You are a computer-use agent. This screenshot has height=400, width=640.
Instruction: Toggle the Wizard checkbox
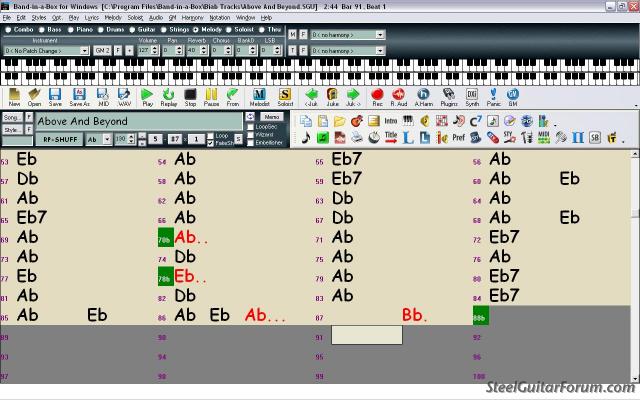[x=250, y=135]
